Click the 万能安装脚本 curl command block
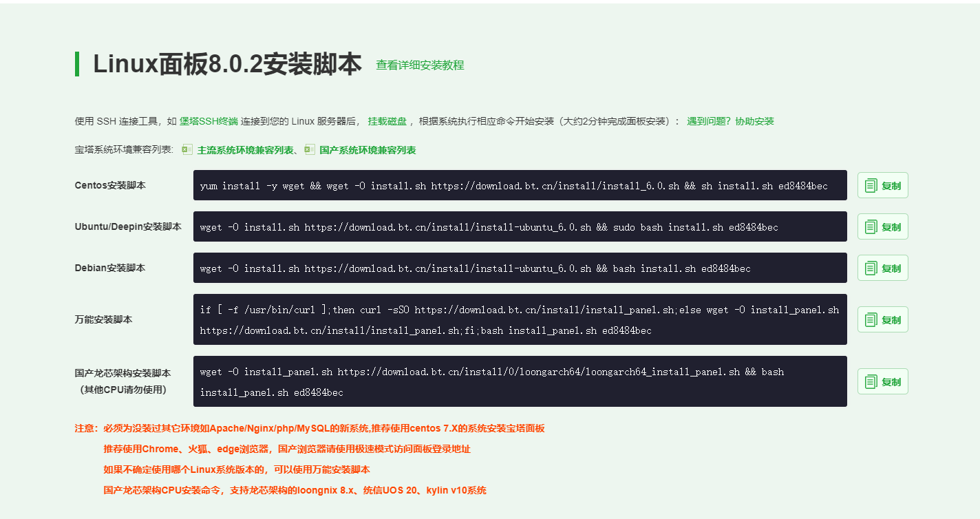This screenshot has height=519, width=980. pyautogui.click(x=520, y=319)
